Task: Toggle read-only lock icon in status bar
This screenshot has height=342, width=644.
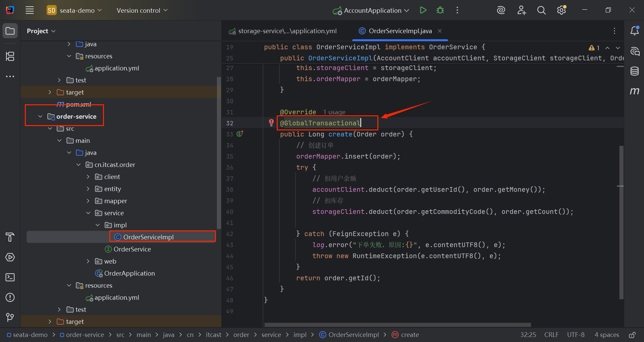Action: [x=632, y=335]
